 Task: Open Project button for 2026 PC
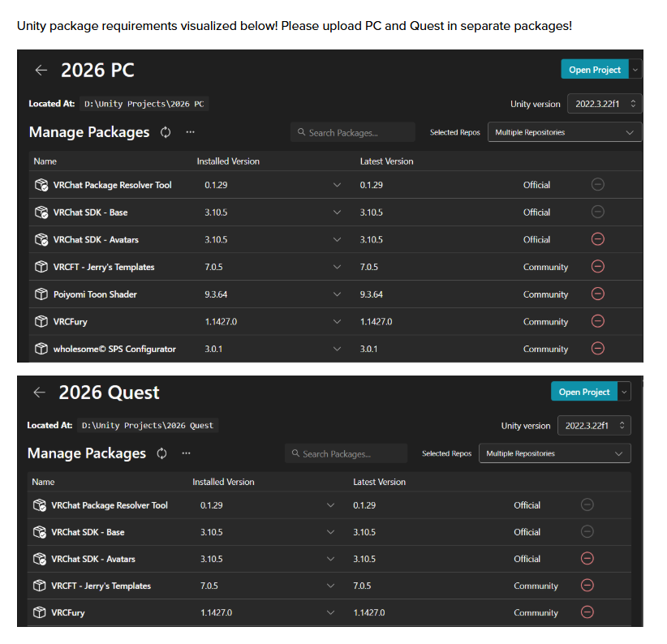tap(594, 69)
